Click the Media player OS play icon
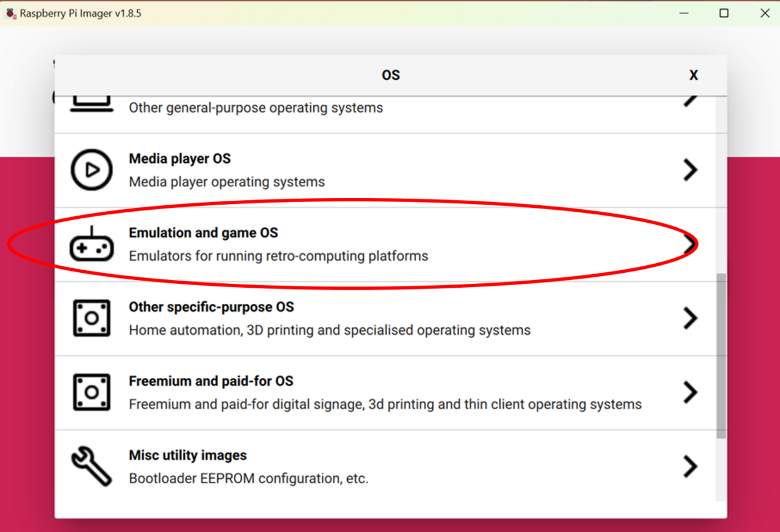 click(92, 170)
